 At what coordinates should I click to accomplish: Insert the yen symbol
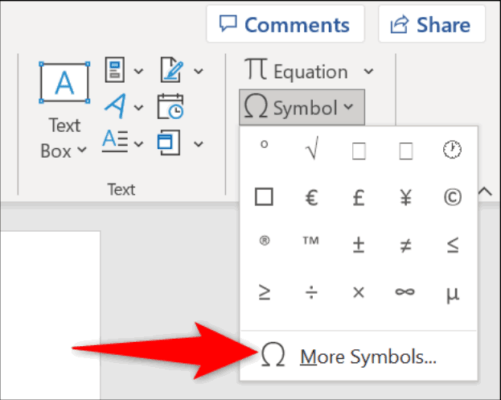[406, 197]
